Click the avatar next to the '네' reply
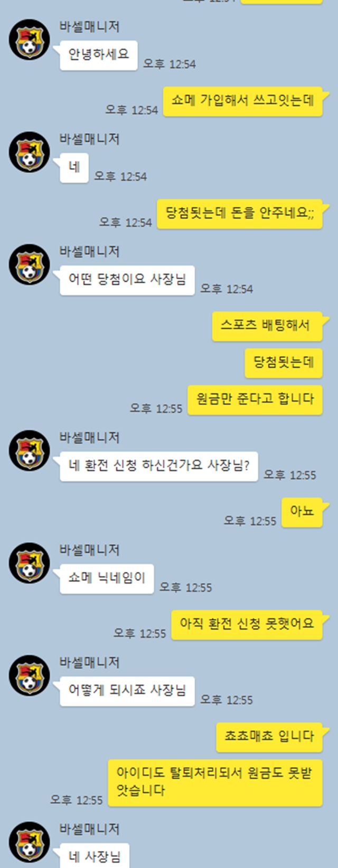This screenshot has width=338, height=868. [30, 152]
